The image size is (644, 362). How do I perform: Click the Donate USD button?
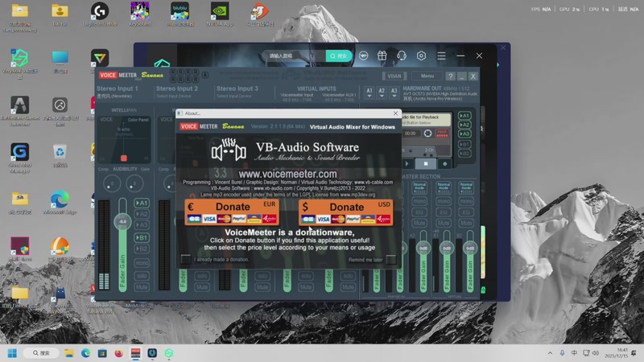click(x=346, y=212)
